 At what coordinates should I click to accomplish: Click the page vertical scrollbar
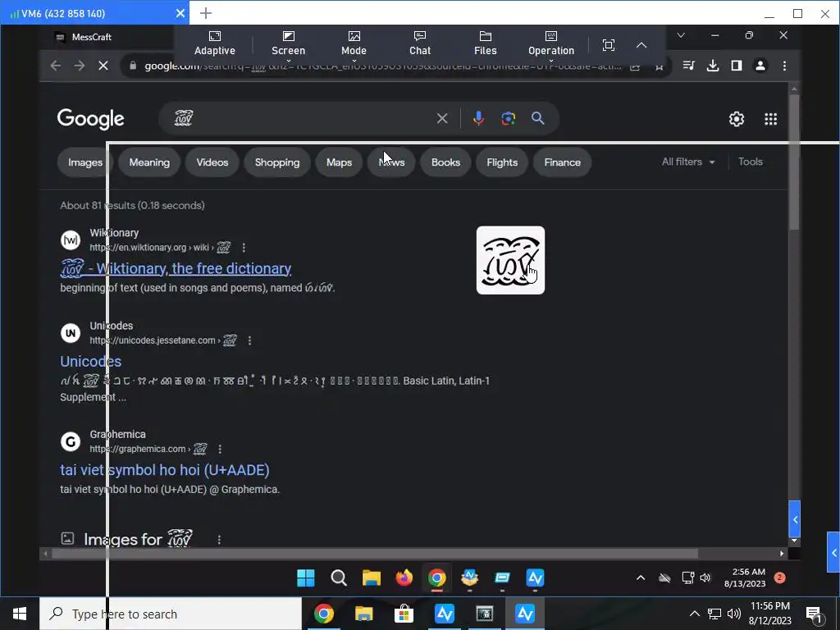(794, 162)
